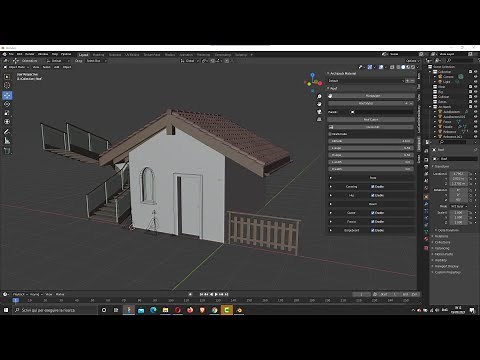The image size is (480, 360).
Task: Click the pan view hand gizmo
Action: click(319, 104)
